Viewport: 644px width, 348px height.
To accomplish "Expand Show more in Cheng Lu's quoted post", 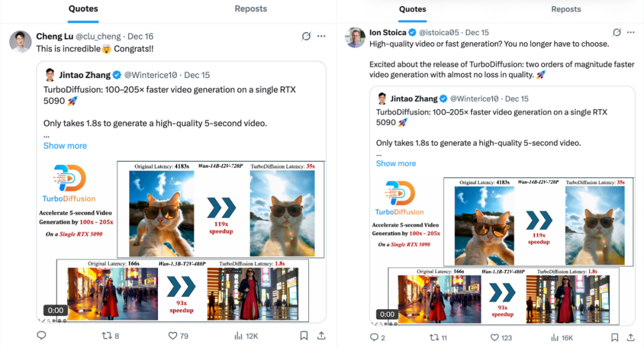I will [x=65, y=145].
